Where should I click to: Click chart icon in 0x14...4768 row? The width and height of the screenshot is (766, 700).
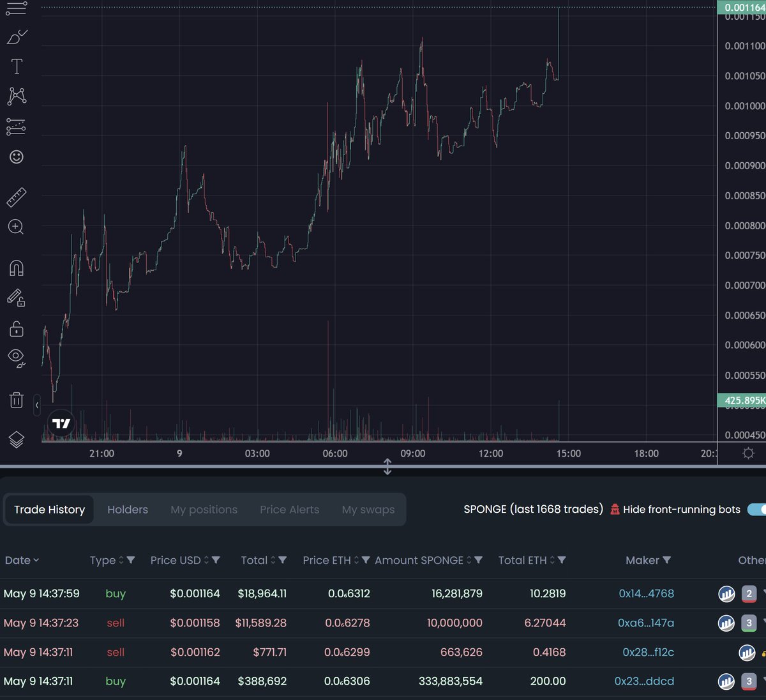pyautogui.click(x=726, y=594)
